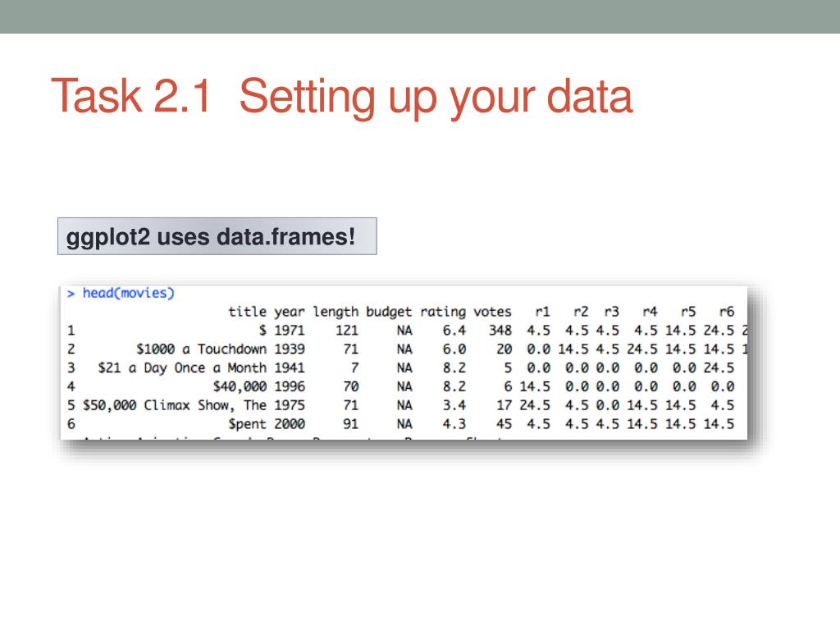Screen dimensions: 840x630
Task: Click the 'budget' column header
Action: [389, 312]
